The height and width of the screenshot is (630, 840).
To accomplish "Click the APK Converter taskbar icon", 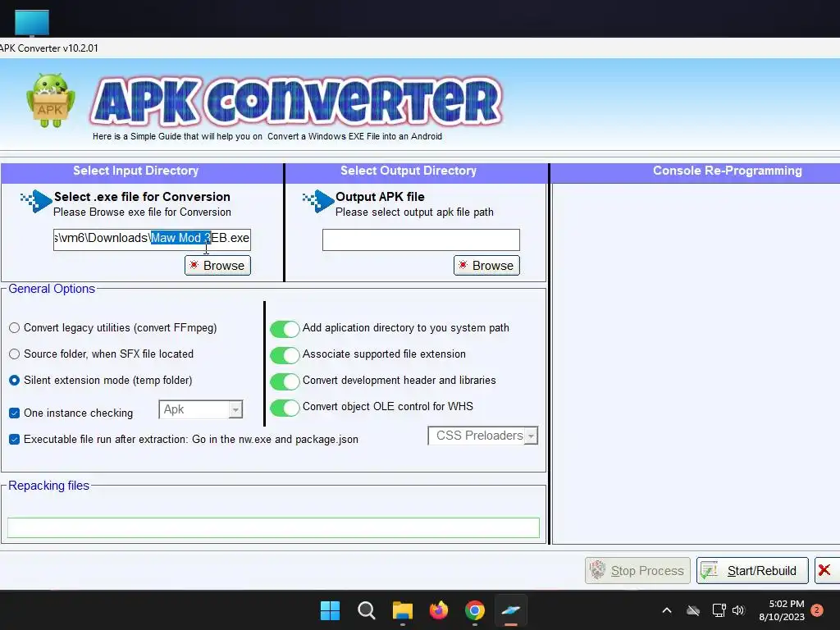I will (x=510, y=610).
